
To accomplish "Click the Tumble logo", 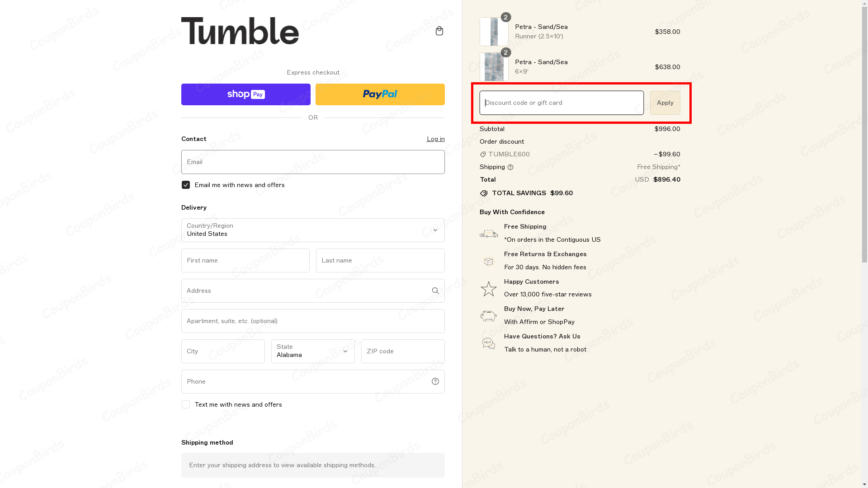I will [x=240, y=31].
